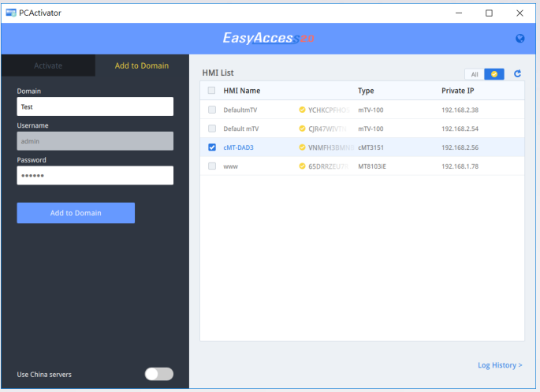Click the MT8103iE type cell
The image size is (540, 392).
372,166
